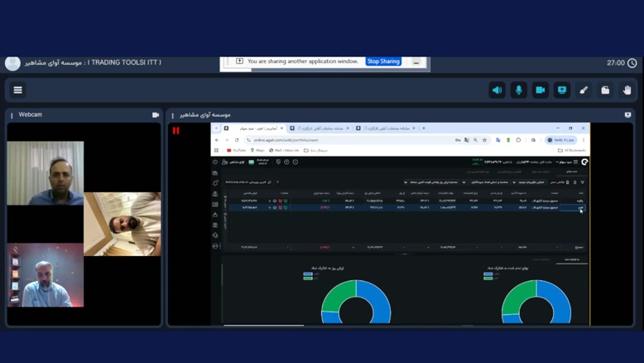
Task: Raise hand with the hand icon
Action: [x=627, y=90]
